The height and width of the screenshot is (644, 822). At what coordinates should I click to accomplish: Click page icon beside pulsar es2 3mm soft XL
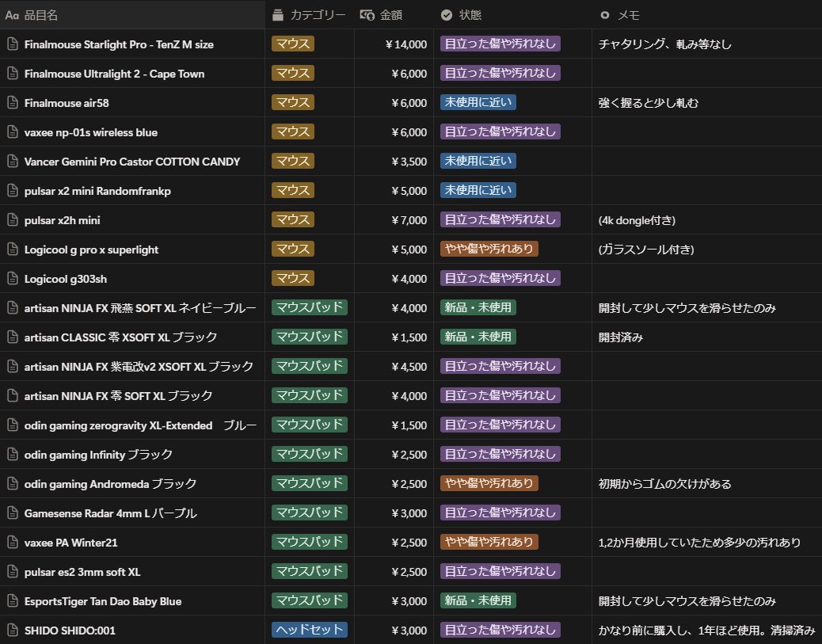(x=13, y=572)
